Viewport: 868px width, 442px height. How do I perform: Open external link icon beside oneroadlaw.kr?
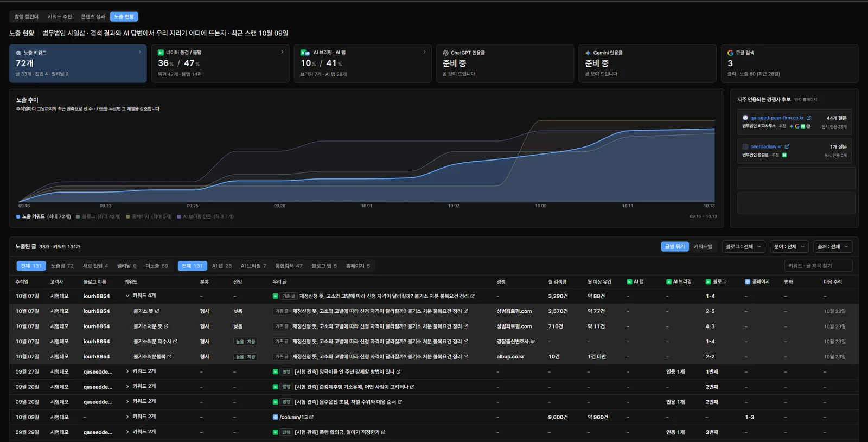pyautogui.click(x=787, y=146)
